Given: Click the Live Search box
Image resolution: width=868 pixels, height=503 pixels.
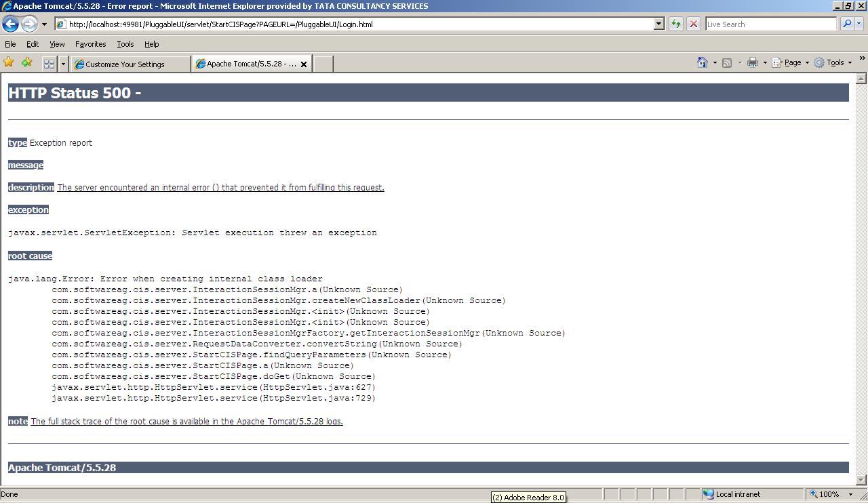Looking at the screenshot, I should point(771,24).
